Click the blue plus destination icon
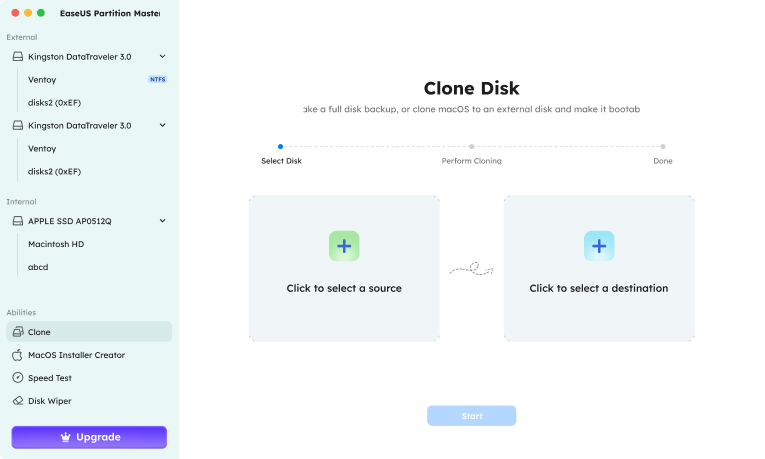The image size is (765, 459). [x=599, y=246]
